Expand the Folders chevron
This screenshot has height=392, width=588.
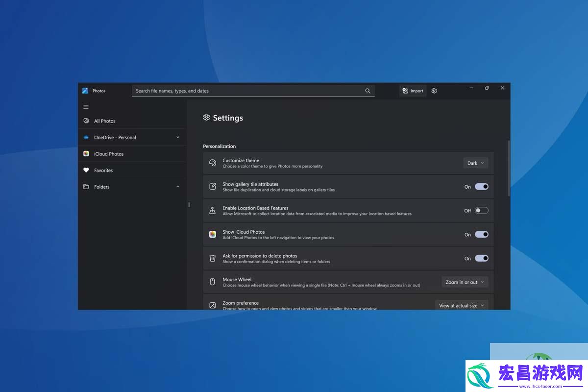click(x=178, y=187)
